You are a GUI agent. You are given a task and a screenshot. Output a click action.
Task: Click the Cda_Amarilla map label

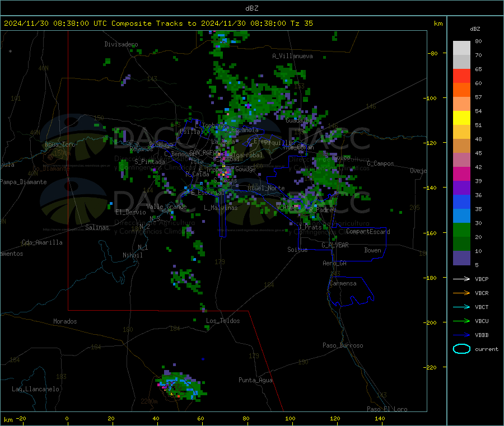tap(42, 242)
